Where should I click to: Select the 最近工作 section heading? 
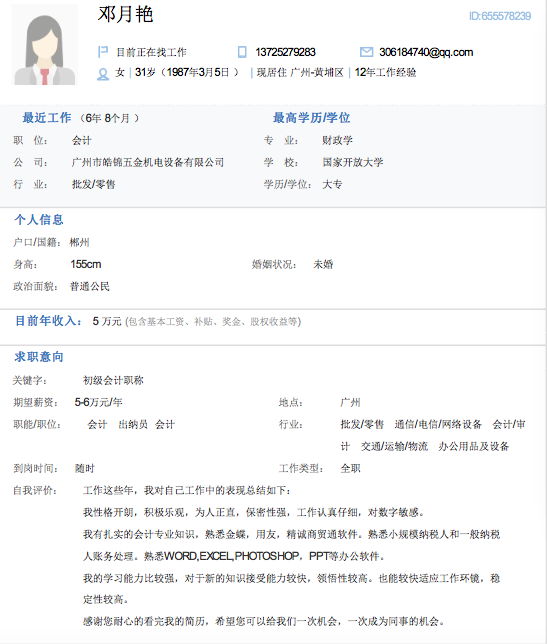click(x=47, y=118)
